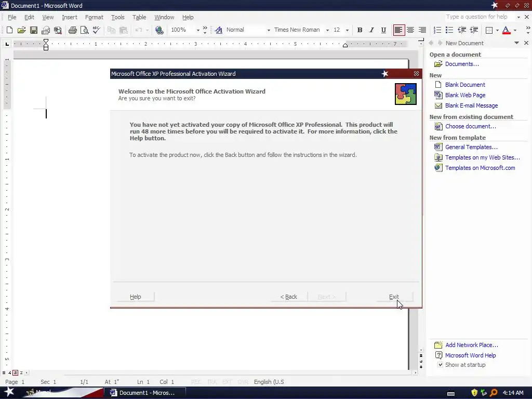Open Print Preview from the toolbar
Screen dimensions: 532x399
coord(84,30)
